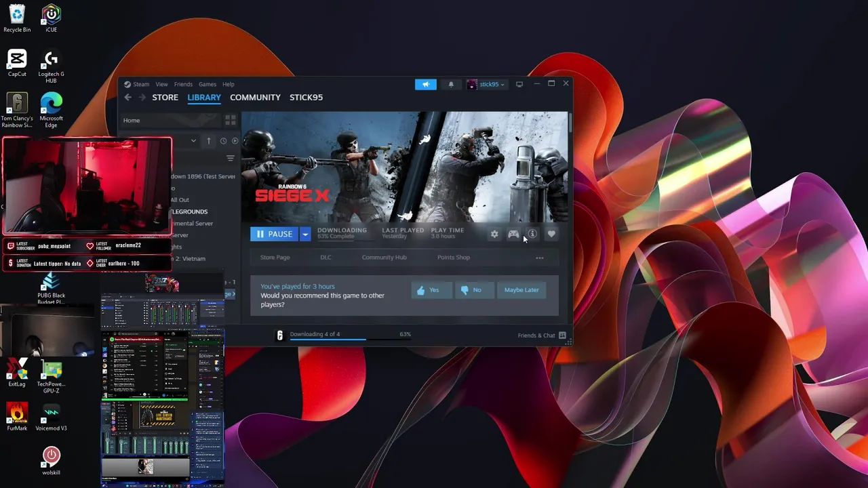Open the Points Shop link
Image resolution: width=868 pixels, height=488 pixels.
(x=454, y=258)
